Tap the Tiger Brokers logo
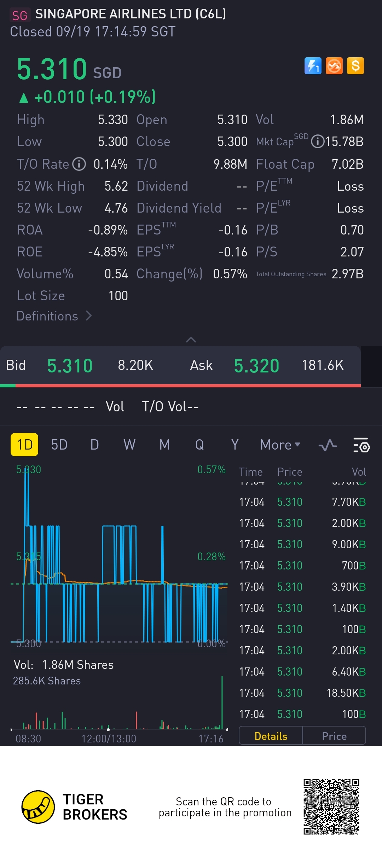This screenshot has height=868, width=382. 38,807
